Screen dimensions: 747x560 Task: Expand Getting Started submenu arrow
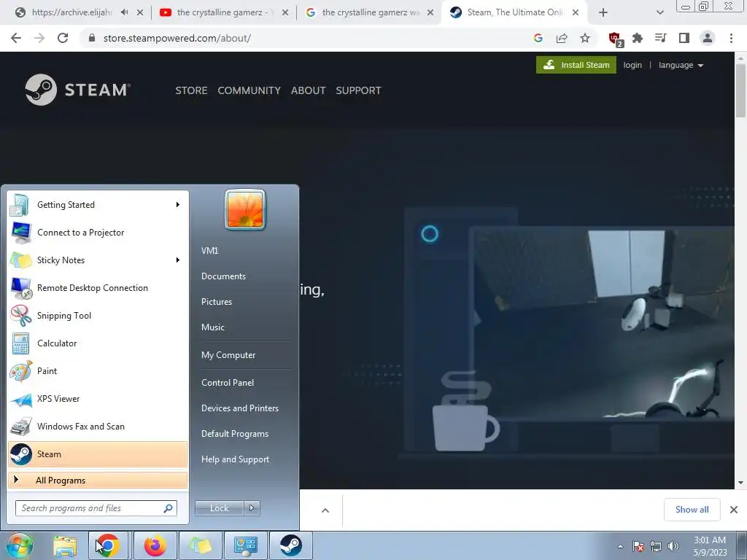(178, 204)
